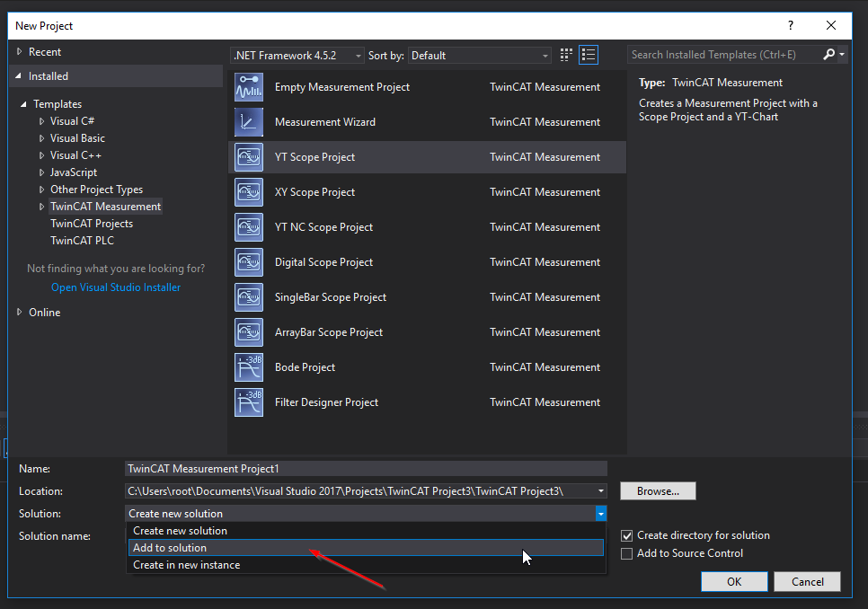Screen dimensions: 868x609
Task: Click the YT NC Scope Project icon
Action: [x=249, y=226]
